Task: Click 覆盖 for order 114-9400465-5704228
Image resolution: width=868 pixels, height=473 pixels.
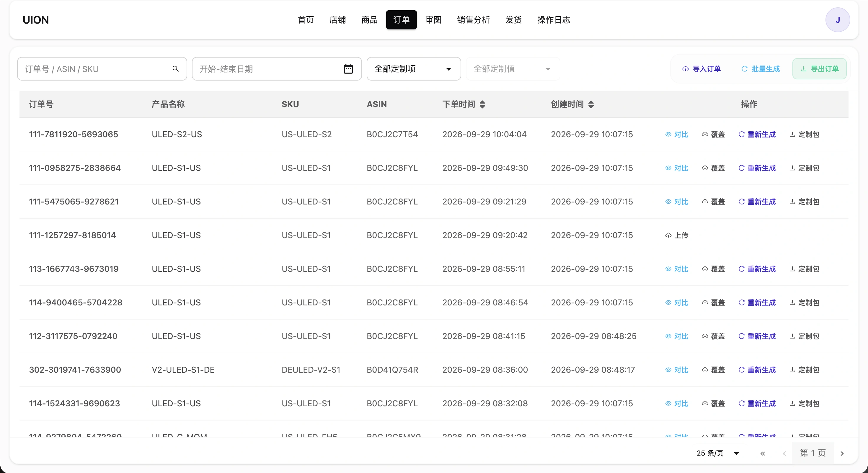Action: pyautogui.click(x=713, y=303)
